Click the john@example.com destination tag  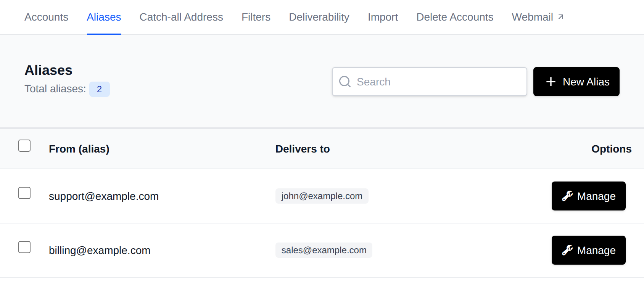point(322,196)
